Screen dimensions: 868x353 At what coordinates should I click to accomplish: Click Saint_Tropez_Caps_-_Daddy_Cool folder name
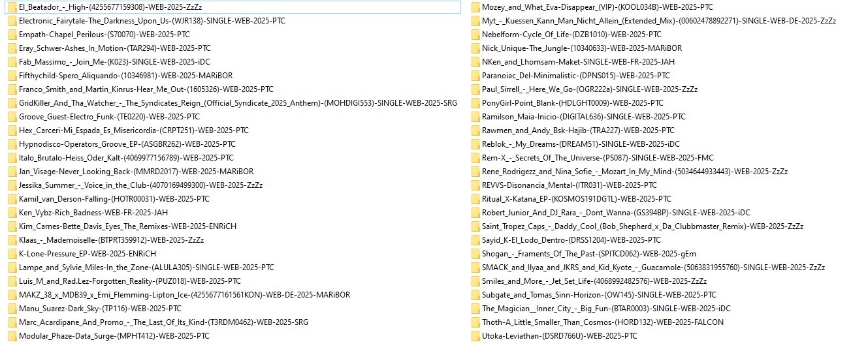tap(643, 226)
